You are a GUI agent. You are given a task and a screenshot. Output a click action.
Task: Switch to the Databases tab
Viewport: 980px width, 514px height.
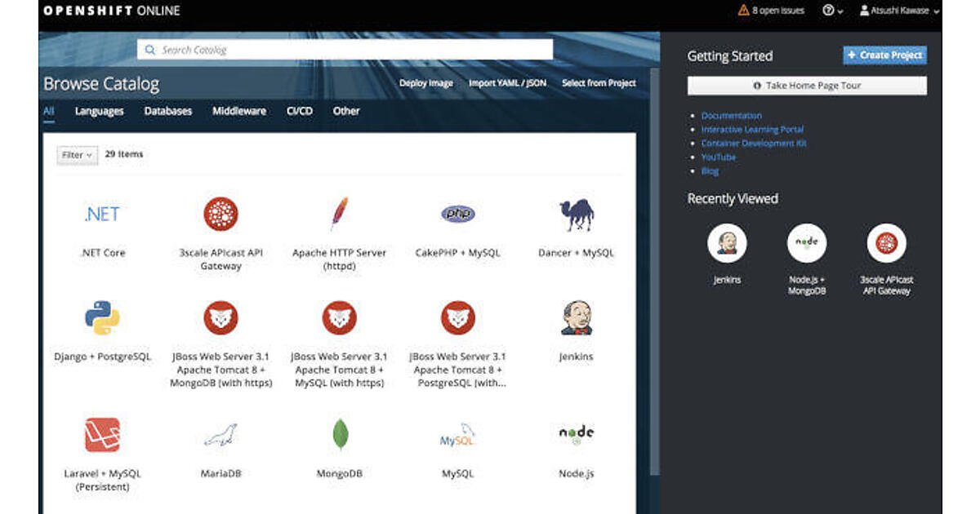pos(167,111)
